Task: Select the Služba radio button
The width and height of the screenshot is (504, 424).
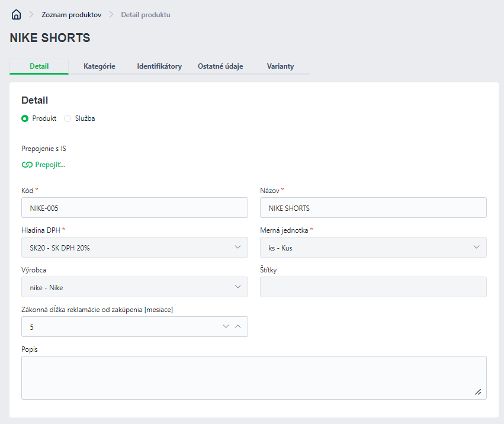Action: (x=68, y=118)
